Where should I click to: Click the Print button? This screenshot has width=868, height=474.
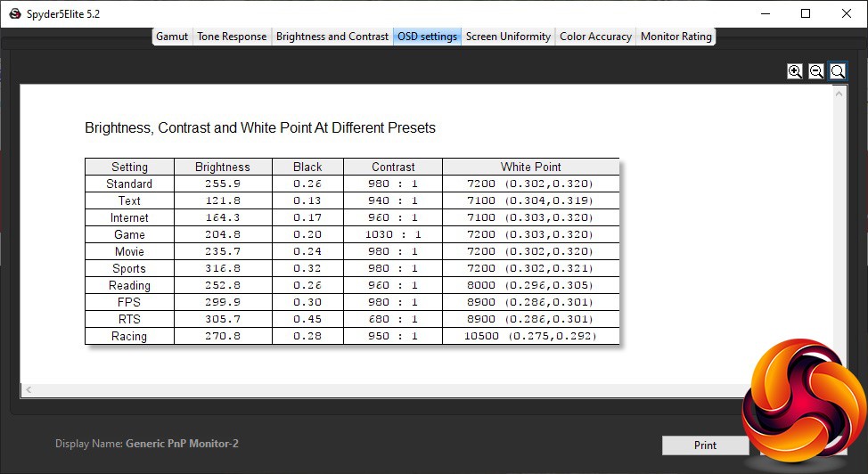pyautogui.click(x=705, y=445)
